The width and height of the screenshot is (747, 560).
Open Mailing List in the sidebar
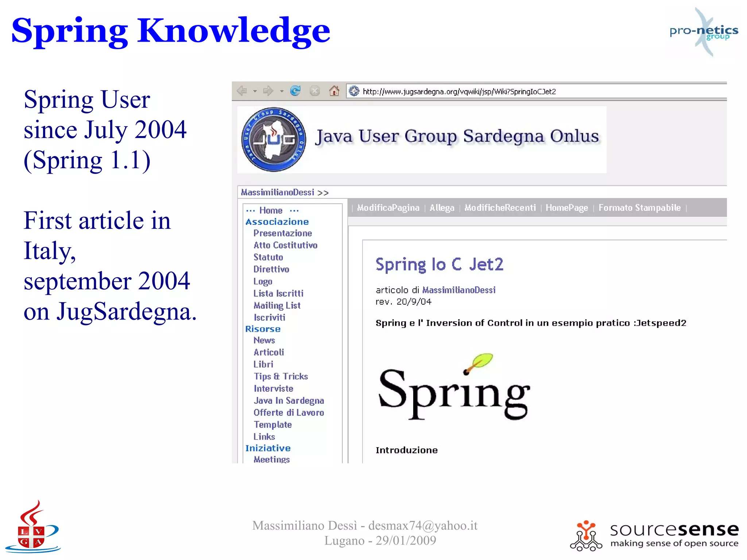[277, 306]
